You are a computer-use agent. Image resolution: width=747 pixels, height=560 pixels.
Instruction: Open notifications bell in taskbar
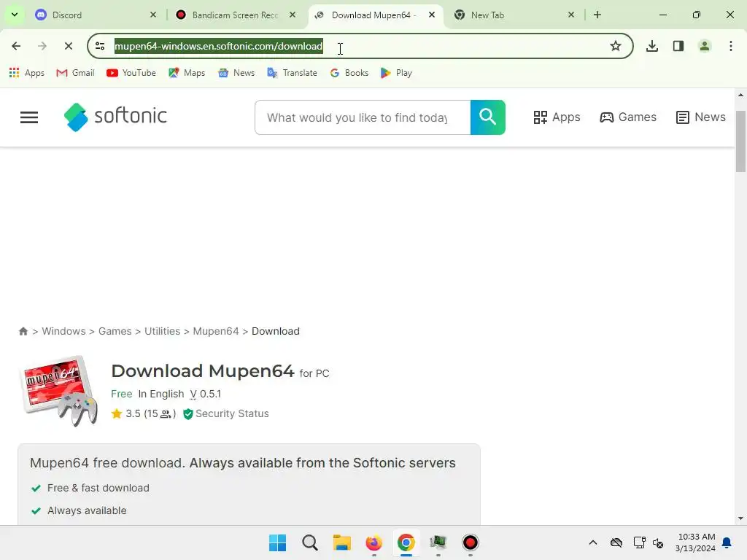coord(727,542)
